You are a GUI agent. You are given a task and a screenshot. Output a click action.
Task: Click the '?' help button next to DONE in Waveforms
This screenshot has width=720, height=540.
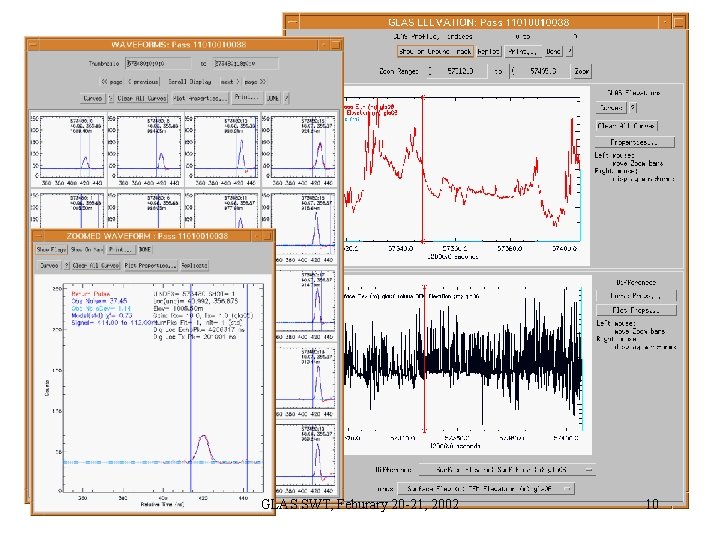pyautogui.click(x=287, y=98)
